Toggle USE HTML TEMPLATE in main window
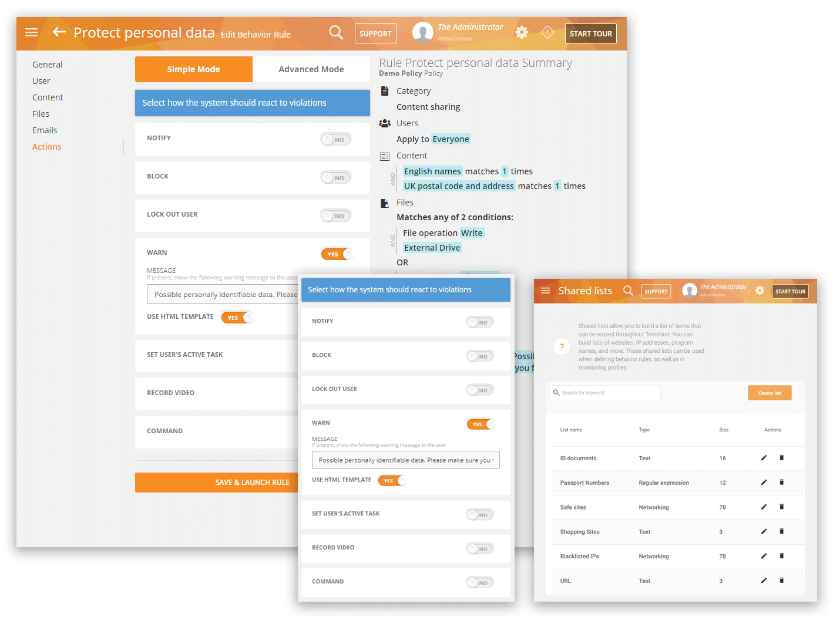The width and height of the screenshot is (840, 634). [237, 318]
